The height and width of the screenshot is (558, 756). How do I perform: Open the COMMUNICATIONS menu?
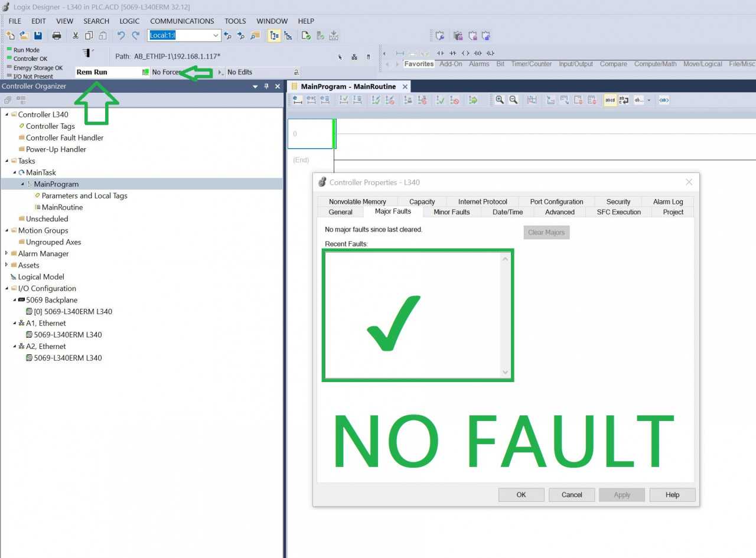point(182,21)
